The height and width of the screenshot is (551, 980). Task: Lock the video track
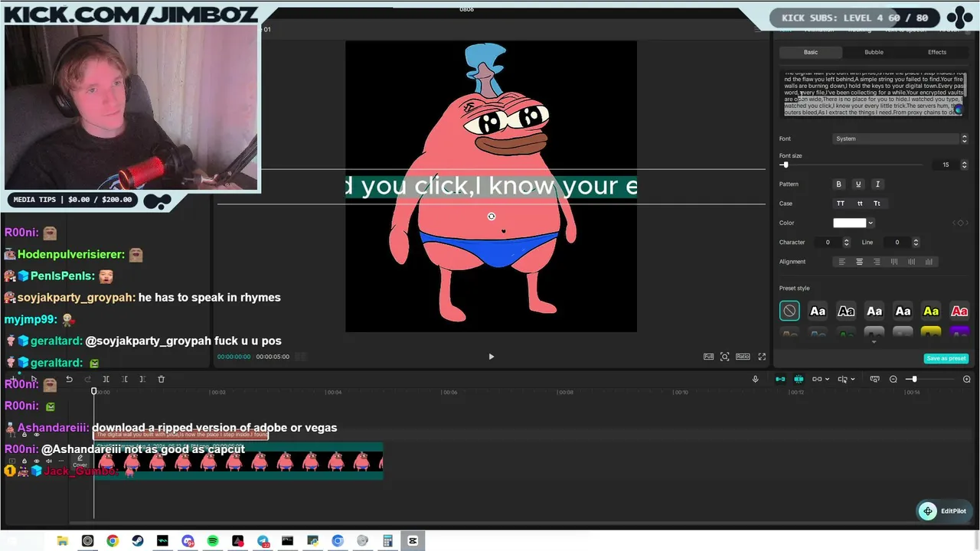pyautogui.click(x=24, y=461)
